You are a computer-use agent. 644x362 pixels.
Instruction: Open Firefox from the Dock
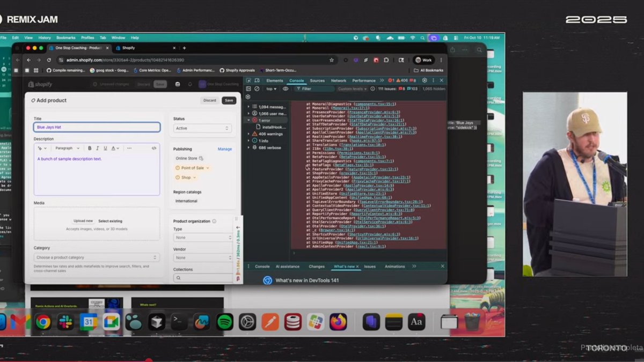click(x=338, y=322)
